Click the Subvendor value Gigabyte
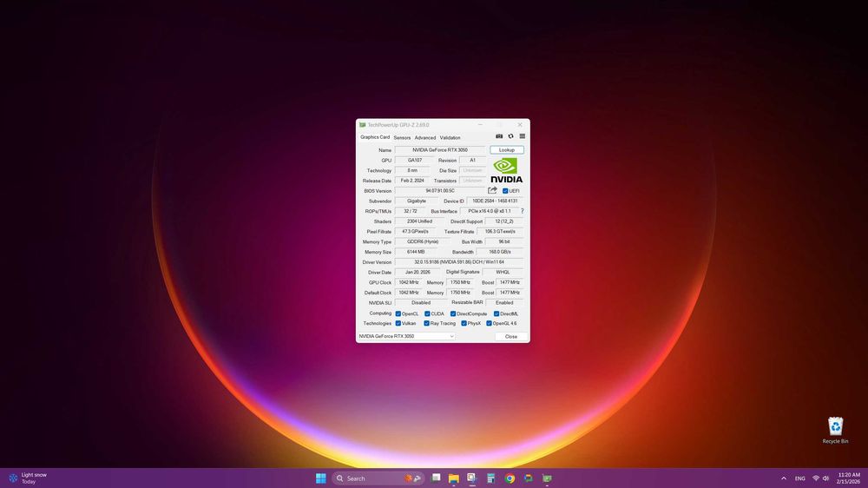 [x=417, y=201]
